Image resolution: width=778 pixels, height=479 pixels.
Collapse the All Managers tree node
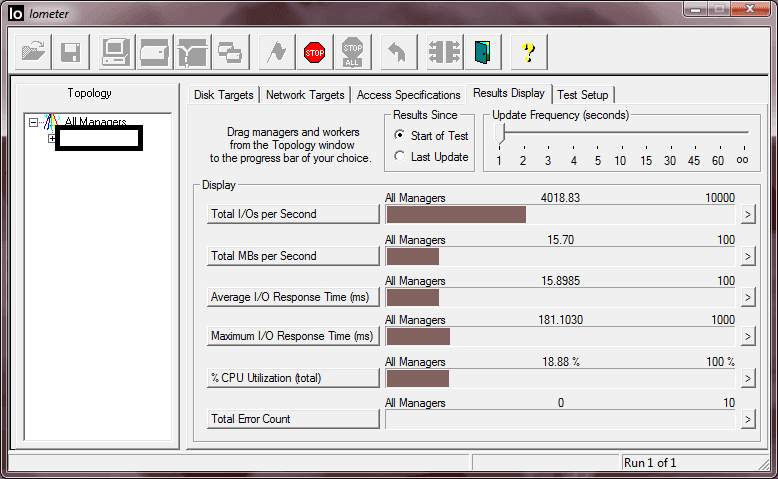point(33,122)
